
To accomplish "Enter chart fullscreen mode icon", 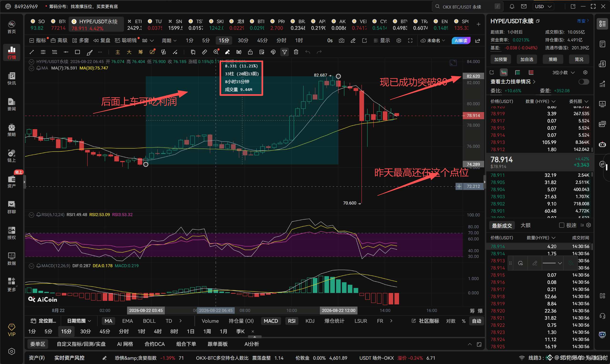I will [410, 41].
